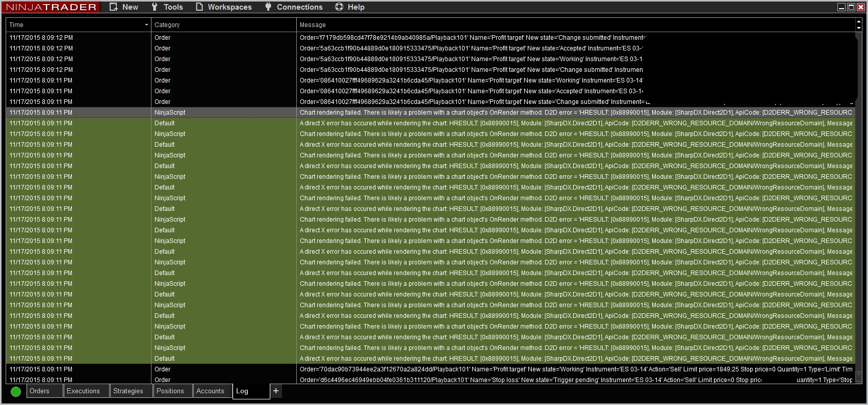Minimize the NinjaTrader window
This screenshot has height=405, width=868.
point(841,7)
